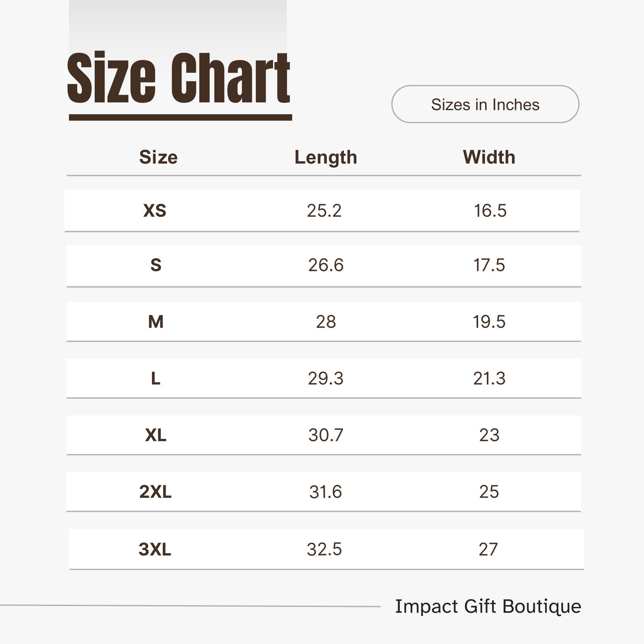Click the S width value 17.5
644x644 pixels.
(489, 265)
